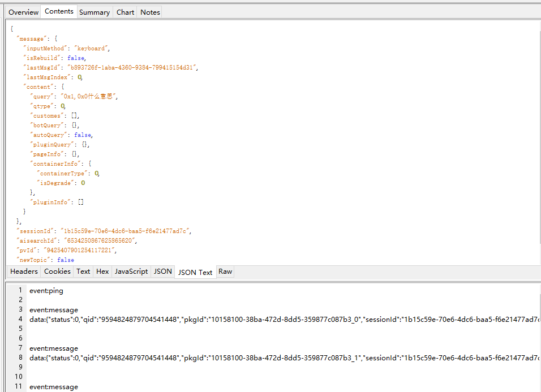Show the Raw tab

(225, 272)
